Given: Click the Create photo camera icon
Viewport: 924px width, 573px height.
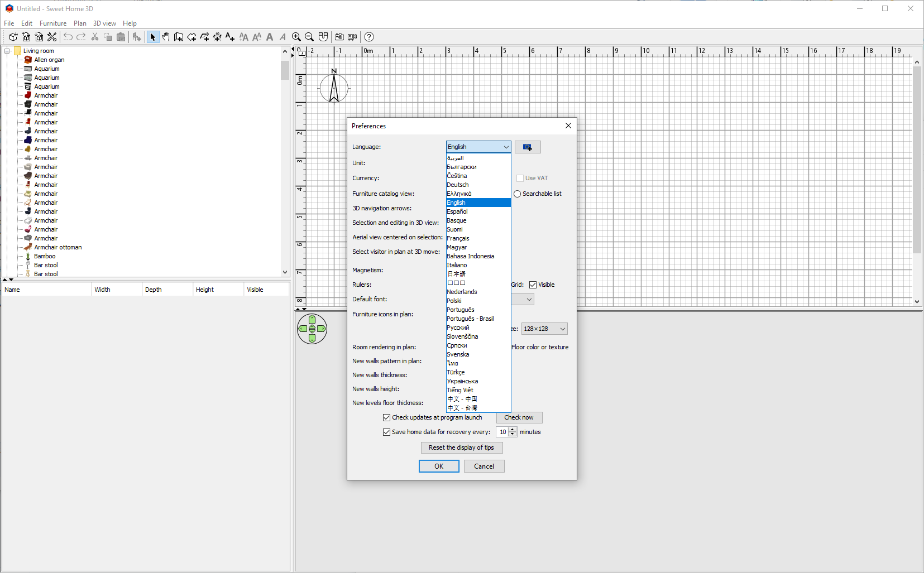Looking at the screenshot, I should click(339, 37).
